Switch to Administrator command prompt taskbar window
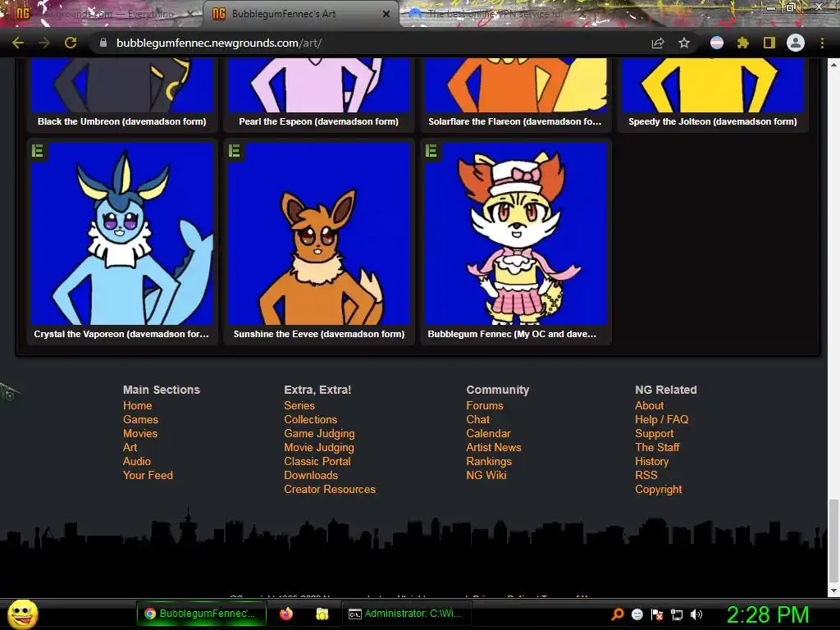Screen dimensions: 840x630 405,614
